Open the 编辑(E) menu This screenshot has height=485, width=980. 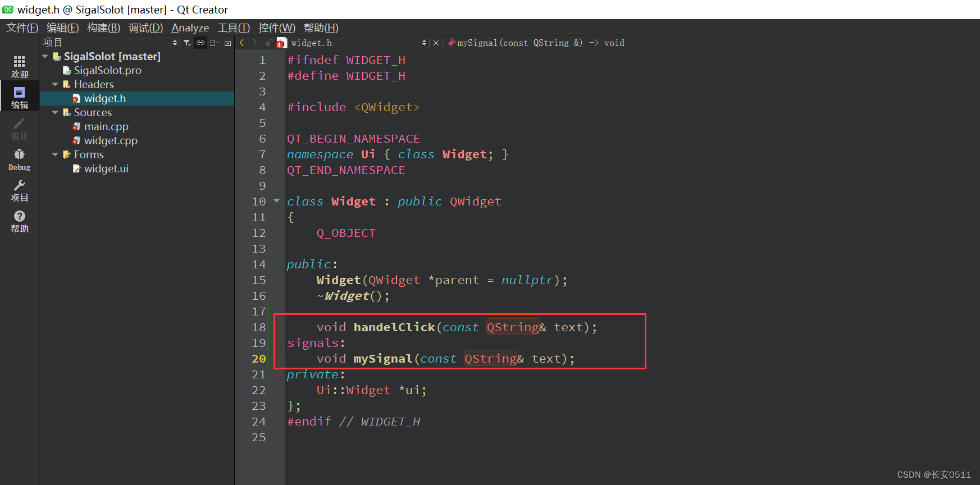click(x=63, y=28)
